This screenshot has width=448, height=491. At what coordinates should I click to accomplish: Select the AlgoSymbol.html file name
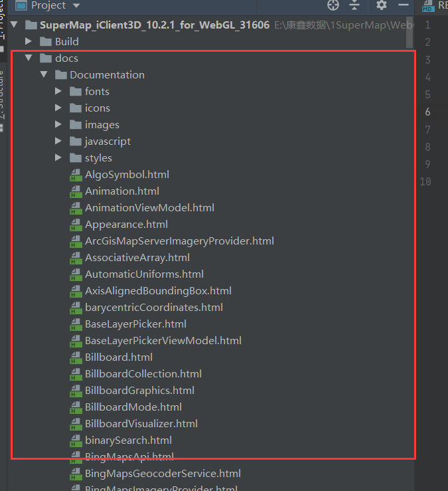(127, 175)
